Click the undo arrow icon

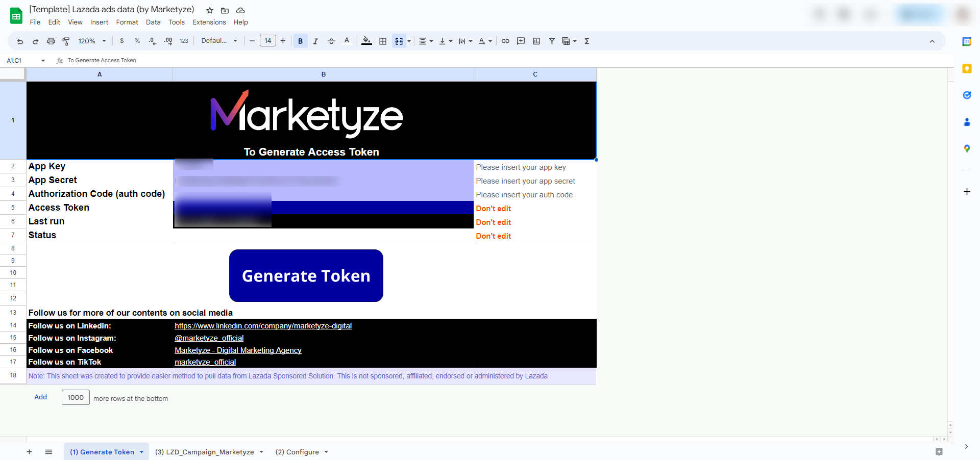20,41
